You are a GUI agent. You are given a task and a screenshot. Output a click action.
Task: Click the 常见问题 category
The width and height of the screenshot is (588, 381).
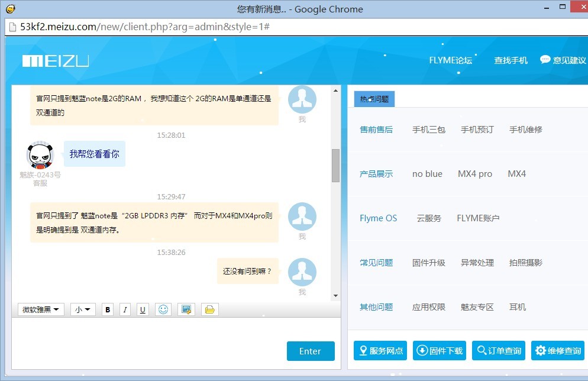376,263
